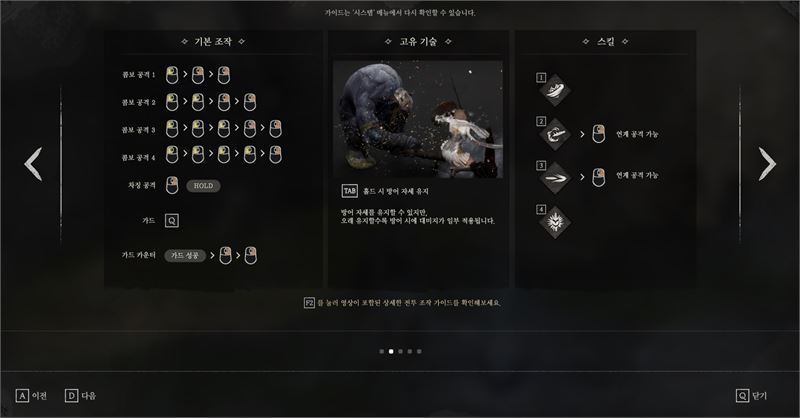The width and height of the screenshot is (800, 418).
Task: Open the unique skill preview image
Action: (418, 119)
